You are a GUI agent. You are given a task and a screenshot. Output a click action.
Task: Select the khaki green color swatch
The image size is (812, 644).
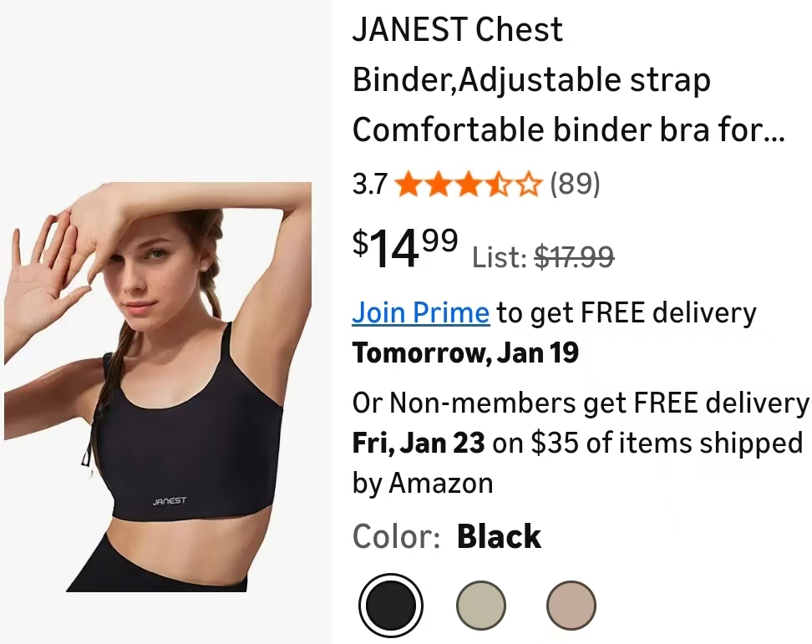[480, 606]
